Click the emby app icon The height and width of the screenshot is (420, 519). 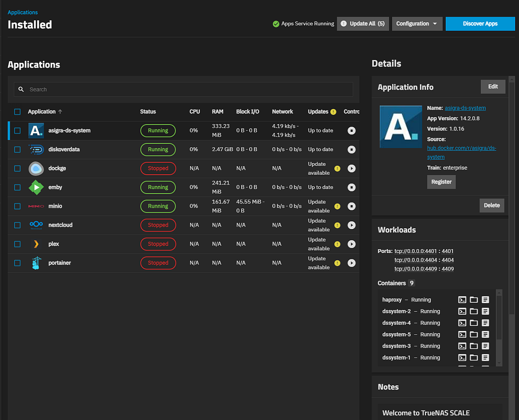point(36,187)
